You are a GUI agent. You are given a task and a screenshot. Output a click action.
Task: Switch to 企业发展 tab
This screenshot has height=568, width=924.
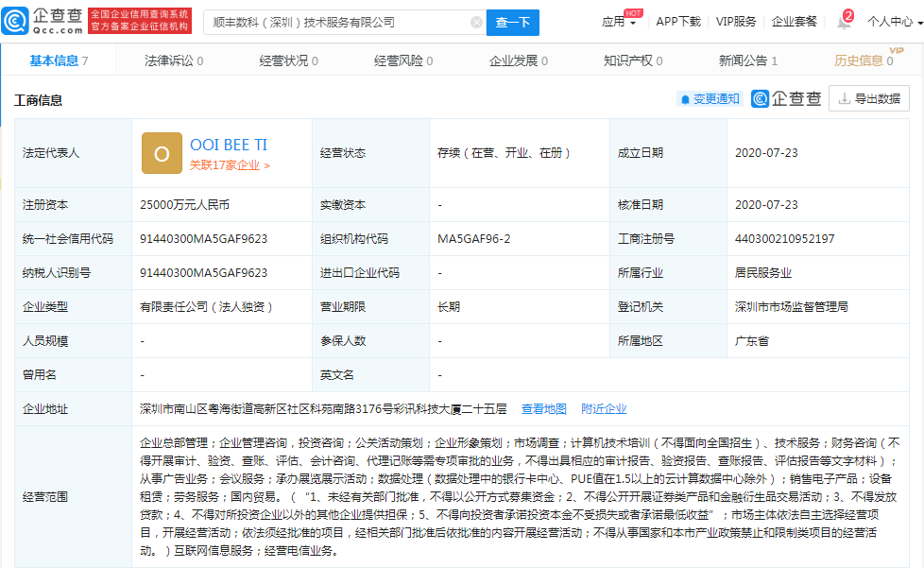click(519, 60)
